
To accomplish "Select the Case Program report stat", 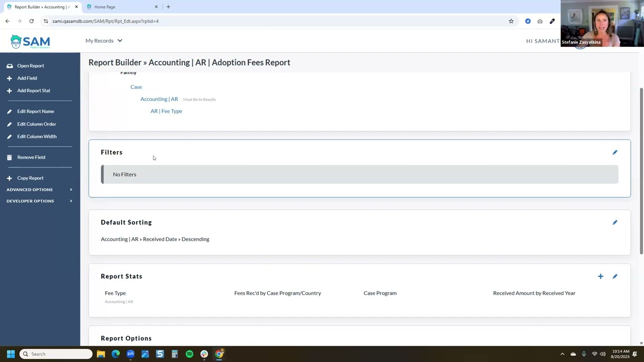I will (x=380, y=293).
